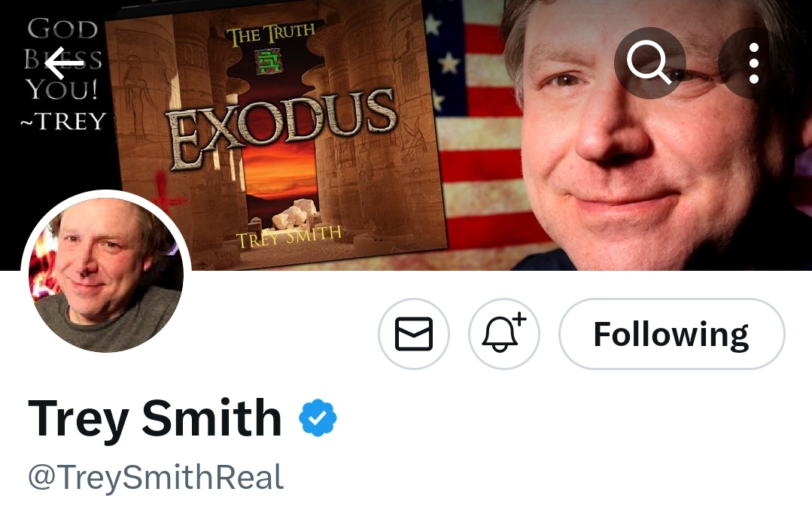Screen dimensions: 812x510
Task: Open the three-dot more options menu
Action: coord(754,63)
